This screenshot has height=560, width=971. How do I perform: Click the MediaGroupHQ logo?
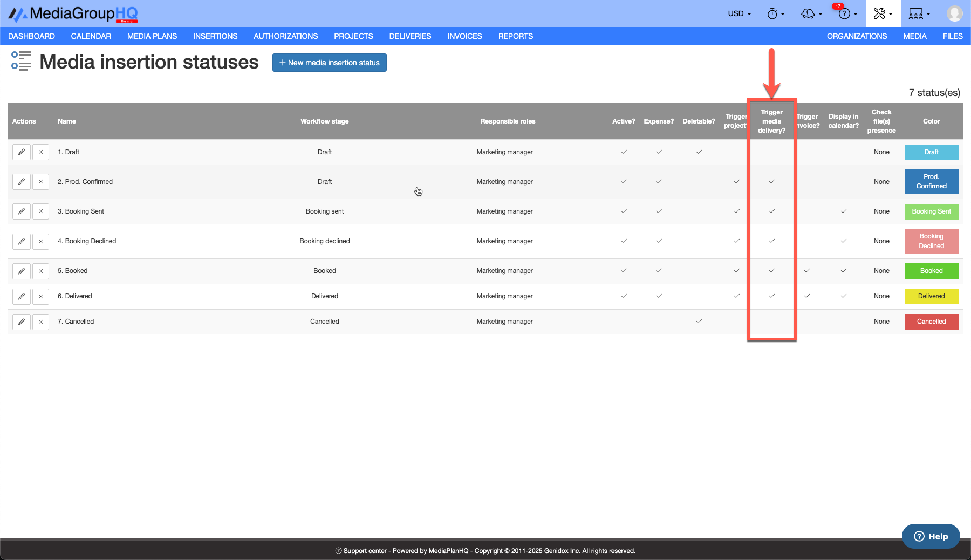73,13
